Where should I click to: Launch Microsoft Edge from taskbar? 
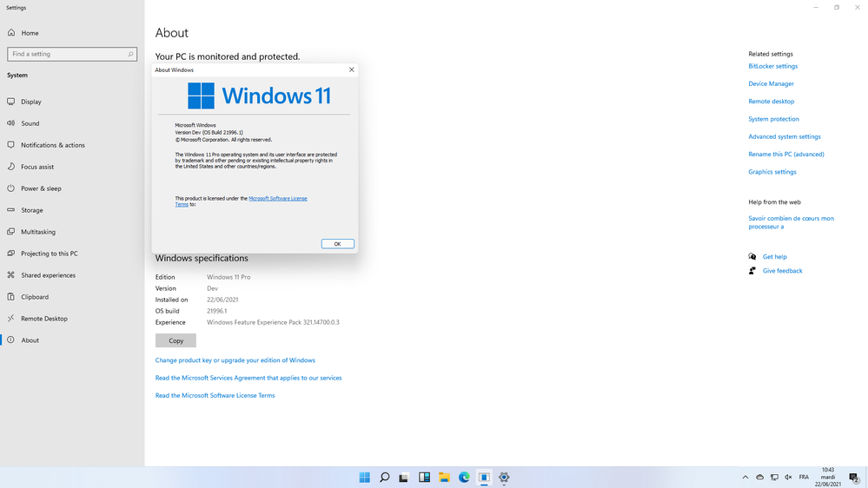coord(464,477)
